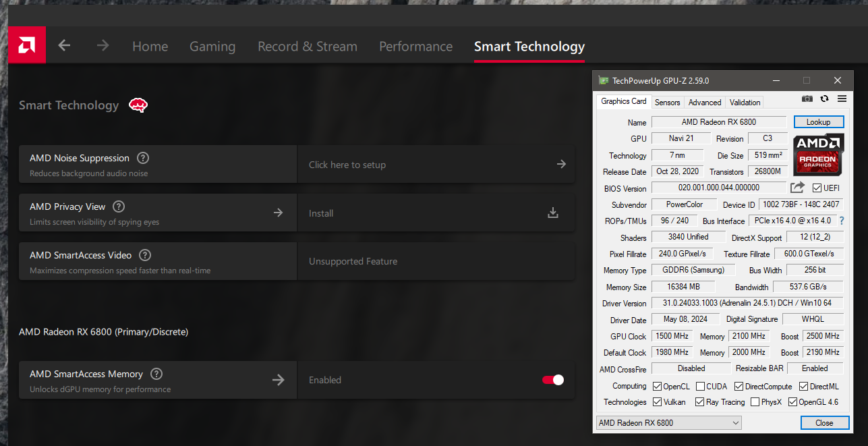Click the AMD Radeon RX 6800 (Primary/Discrete) heading
Screen dimensions: 868x446
(x=103, y=332)
